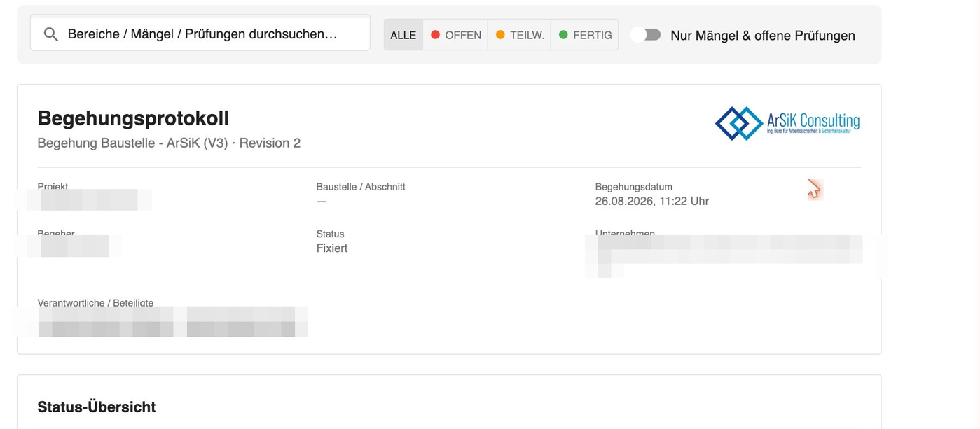Filter by TEILW. status
The height and width of the screenshot is (429, 980).
point(519,35)
